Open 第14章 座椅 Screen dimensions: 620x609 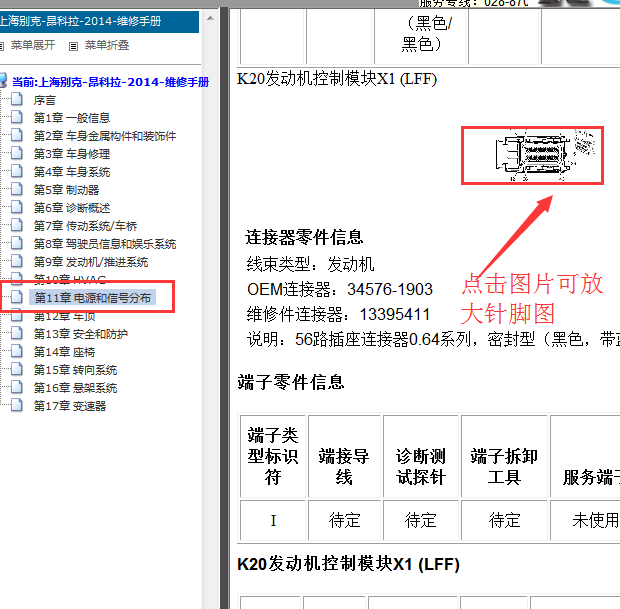(64, 352)
